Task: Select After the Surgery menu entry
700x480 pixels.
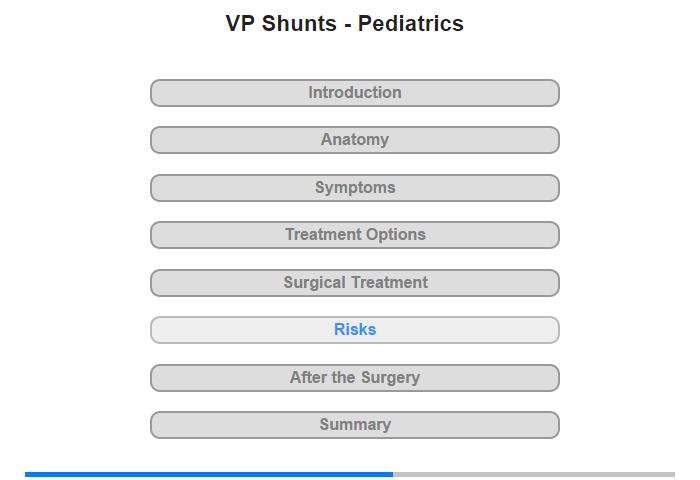Action: pyautogui.click(x=355, y=378)
